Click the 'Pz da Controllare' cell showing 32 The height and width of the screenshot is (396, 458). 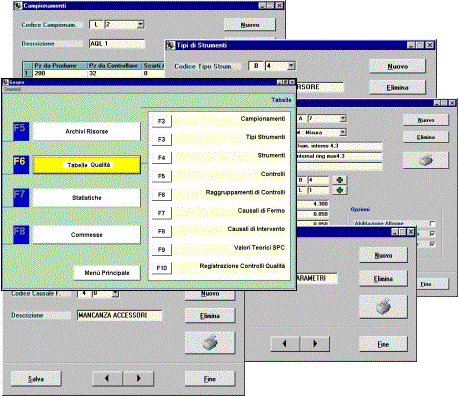(x=115, y=73)
